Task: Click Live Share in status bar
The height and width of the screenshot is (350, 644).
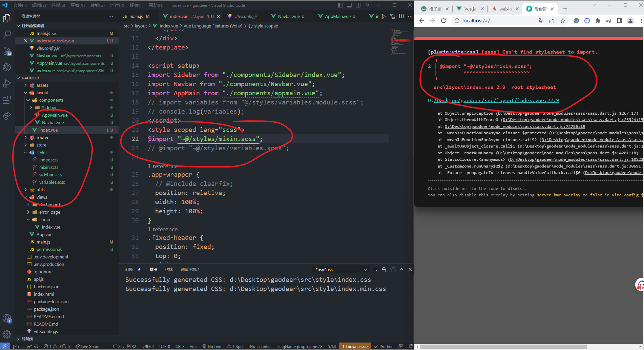Action: click(87, 346)
